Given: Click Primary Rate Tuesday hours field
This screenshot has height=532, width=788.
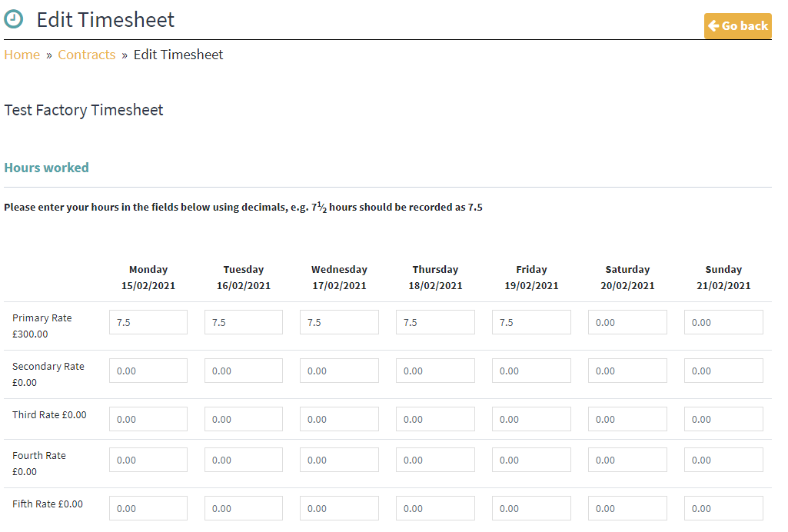Looking at the screenshot, I should (x=243, y=322).
